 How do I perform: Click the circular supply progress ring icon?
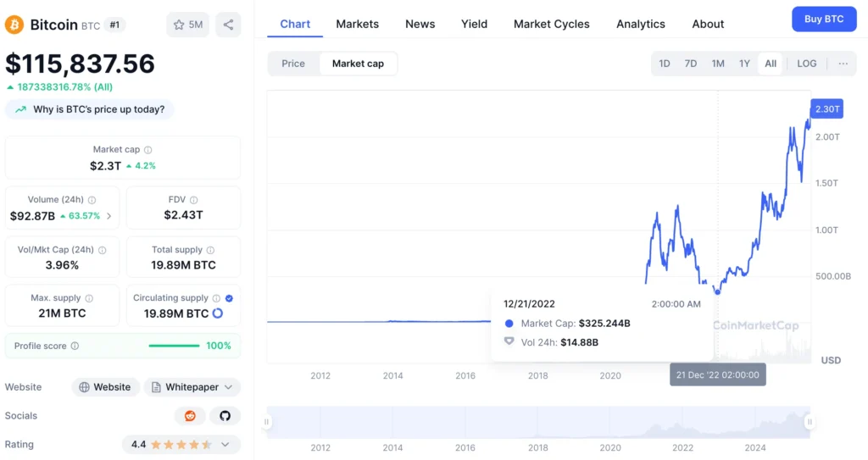click(x=218, y=313)
